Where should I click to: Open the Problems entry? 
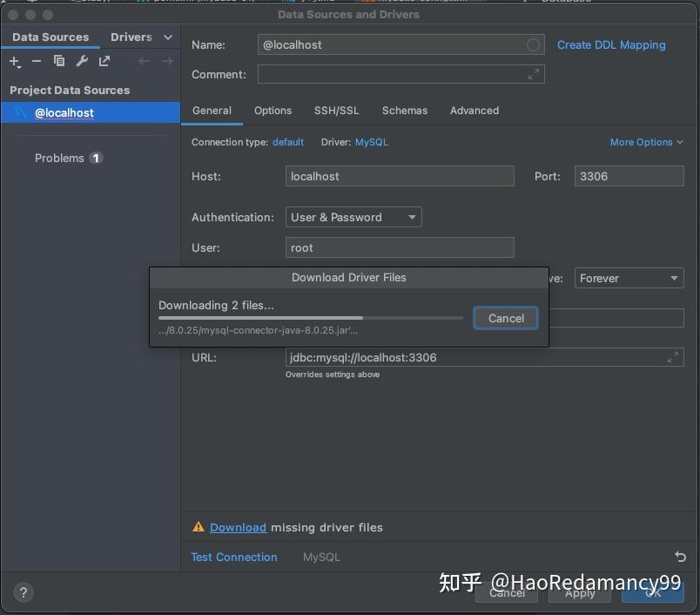click(x=59, y=158)
